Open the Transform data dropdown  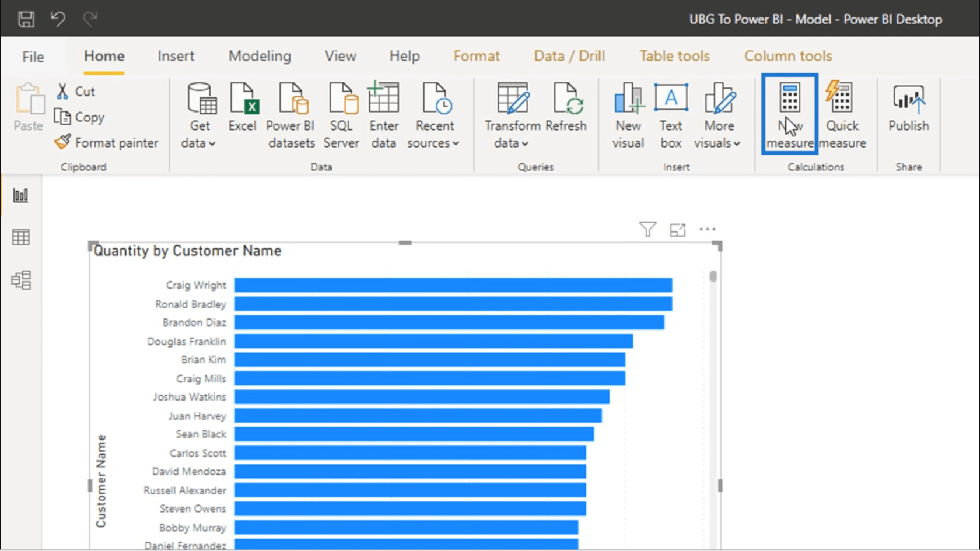(512, 143)
